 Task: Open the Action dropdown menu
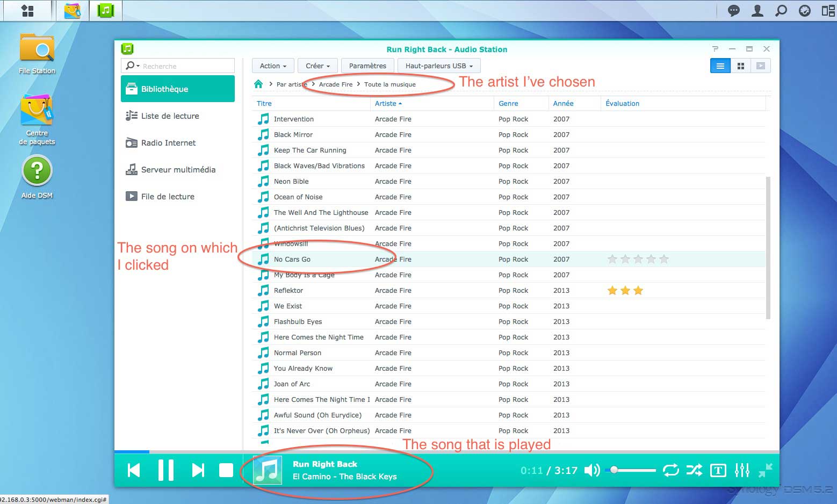273,66
